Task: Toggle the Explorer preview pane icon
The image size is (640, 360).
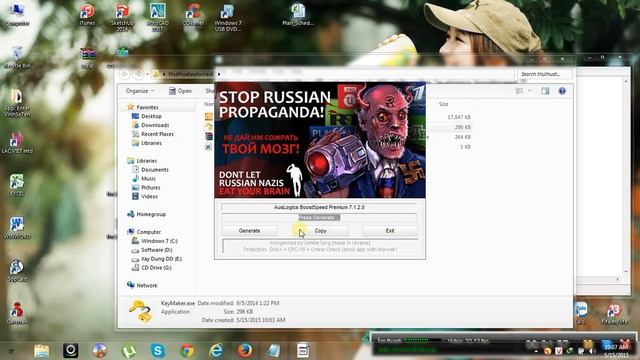Action: pos(545,91)
